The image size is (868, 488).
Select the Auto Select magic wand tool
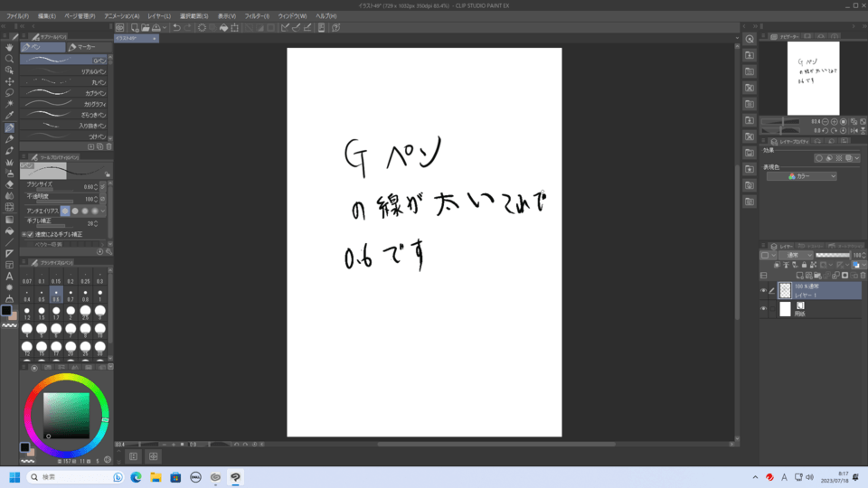9,104
